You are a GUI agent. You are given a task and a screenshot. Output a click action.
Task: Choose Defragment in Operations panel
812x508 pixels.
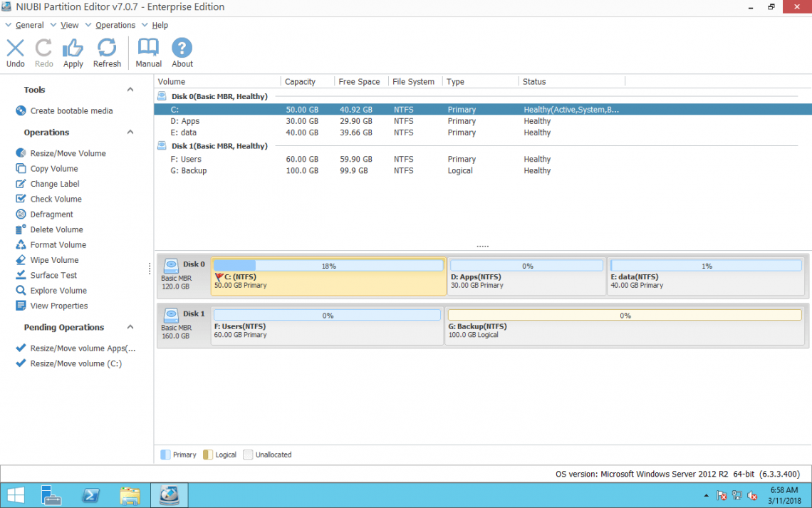[x=51, y=214]
